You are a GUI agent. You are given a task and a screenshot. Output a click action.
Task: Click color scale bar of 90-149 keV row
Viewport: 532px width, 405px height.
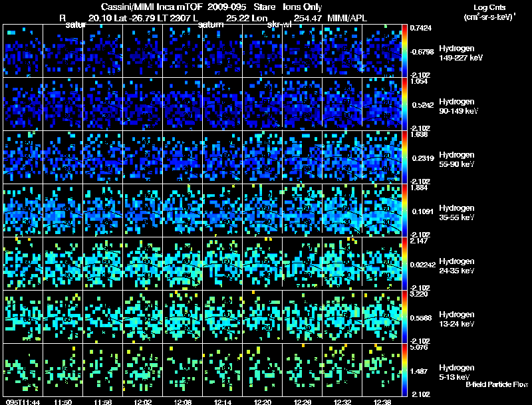click(404, 104)
